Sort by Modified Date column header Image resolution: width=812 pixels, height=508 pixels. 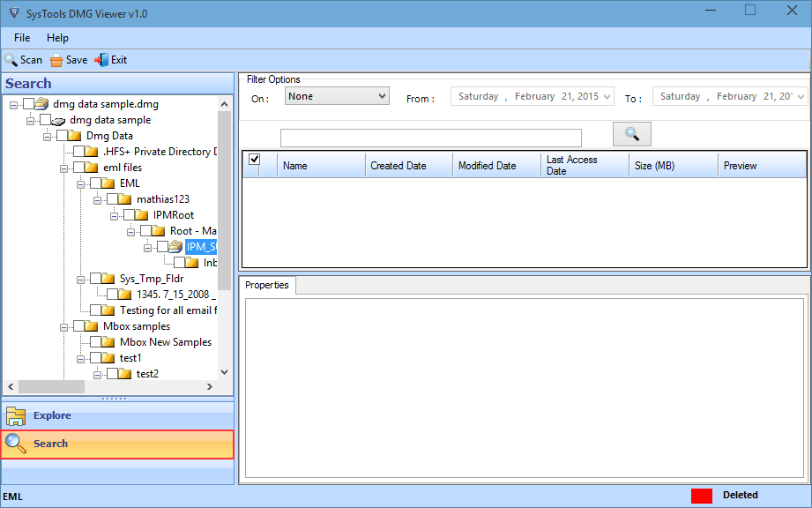pos(497,166)
